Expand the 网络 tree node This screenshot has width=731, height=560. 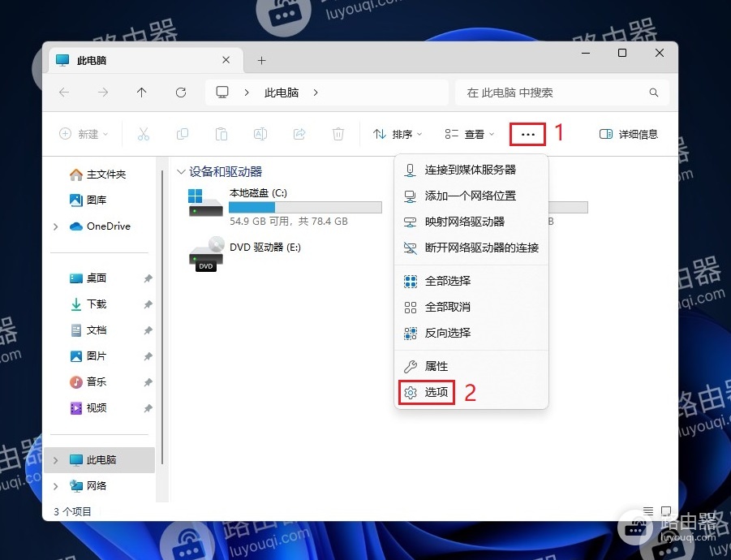pyautogui.click(x=56, y=486)
